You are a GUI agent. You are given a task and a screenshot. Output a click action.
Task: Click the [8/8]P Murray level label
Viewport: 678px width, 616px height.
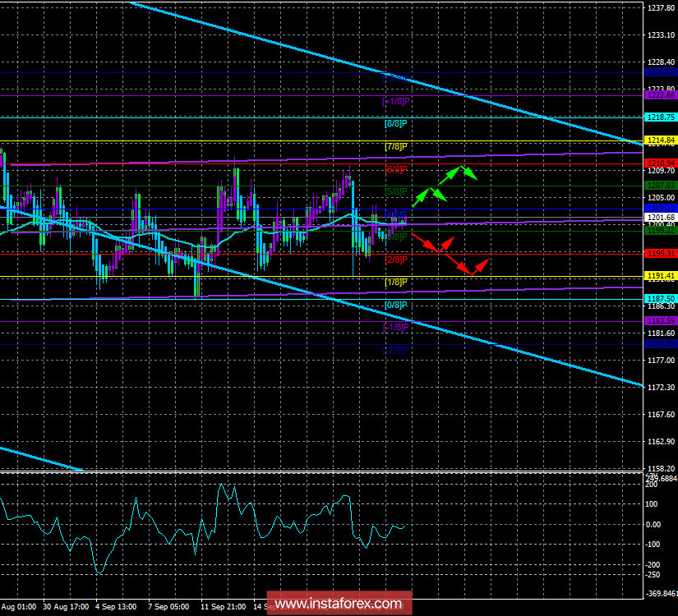pos(396,123)
